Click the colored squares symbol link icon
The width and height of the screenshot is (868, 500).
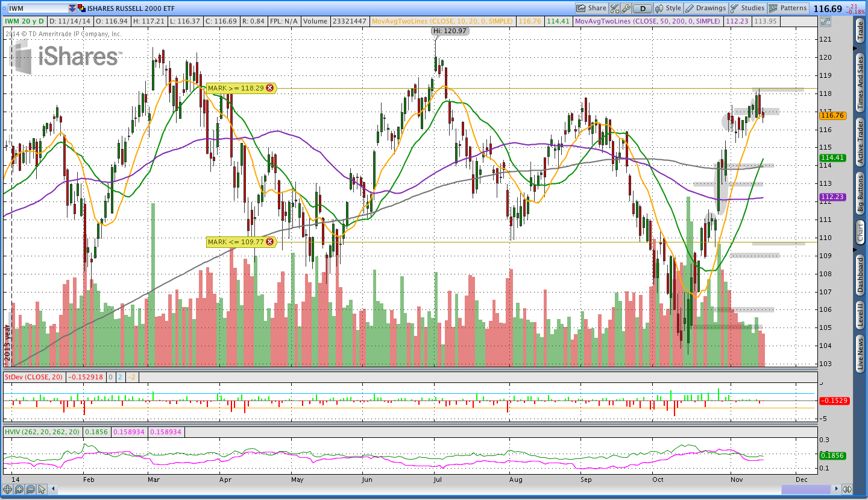81,8
